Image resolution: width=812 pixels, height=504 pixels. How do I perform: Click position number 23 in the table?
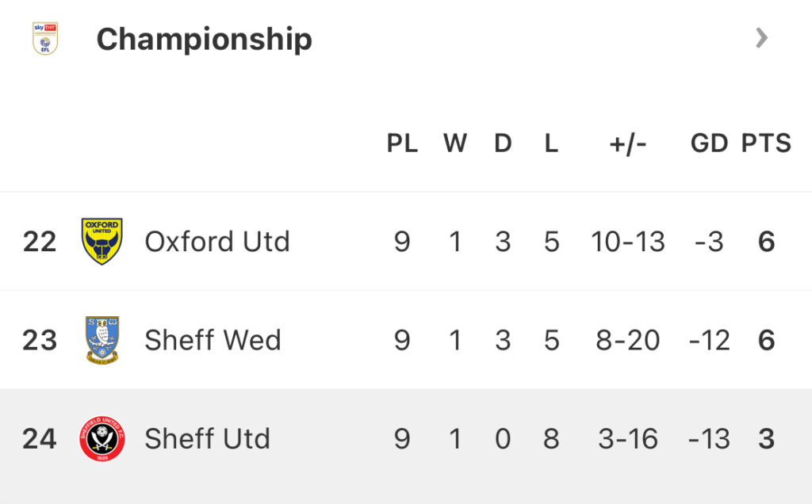click(x=40, y=341)
